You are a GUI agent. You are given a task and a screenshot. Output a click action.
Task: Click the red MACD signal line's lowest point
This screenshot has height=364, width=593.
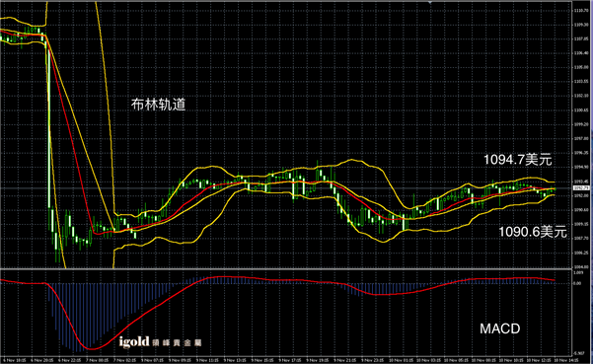click(91, 348)
